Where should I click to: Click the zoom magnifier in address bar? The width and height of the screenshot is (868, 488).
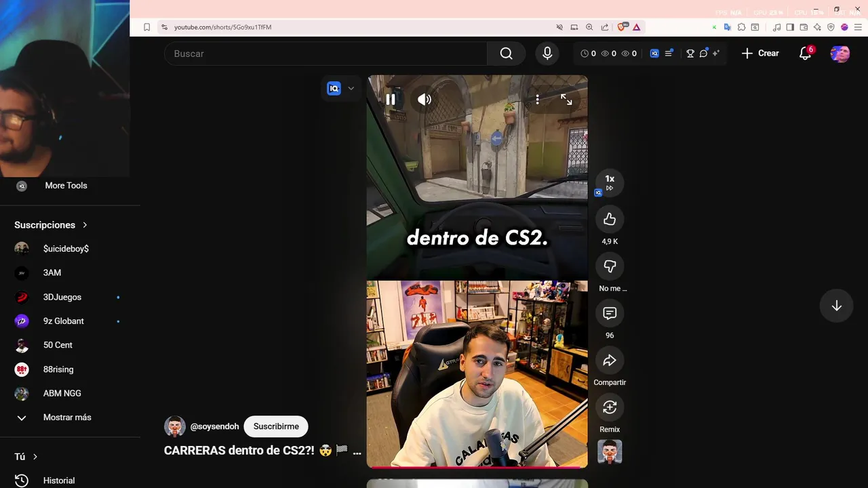point(589,27)
